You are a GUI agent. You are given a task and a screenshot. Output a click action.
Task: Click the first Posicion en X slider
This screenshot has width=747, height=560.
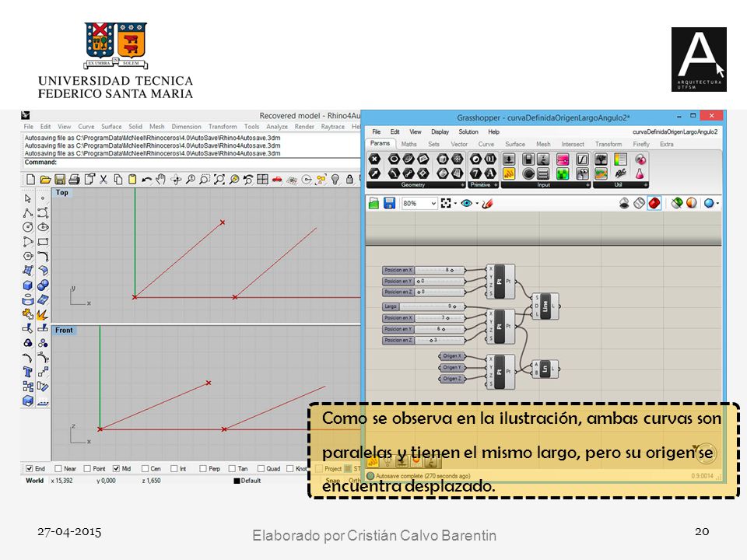(x=423, y=270)
